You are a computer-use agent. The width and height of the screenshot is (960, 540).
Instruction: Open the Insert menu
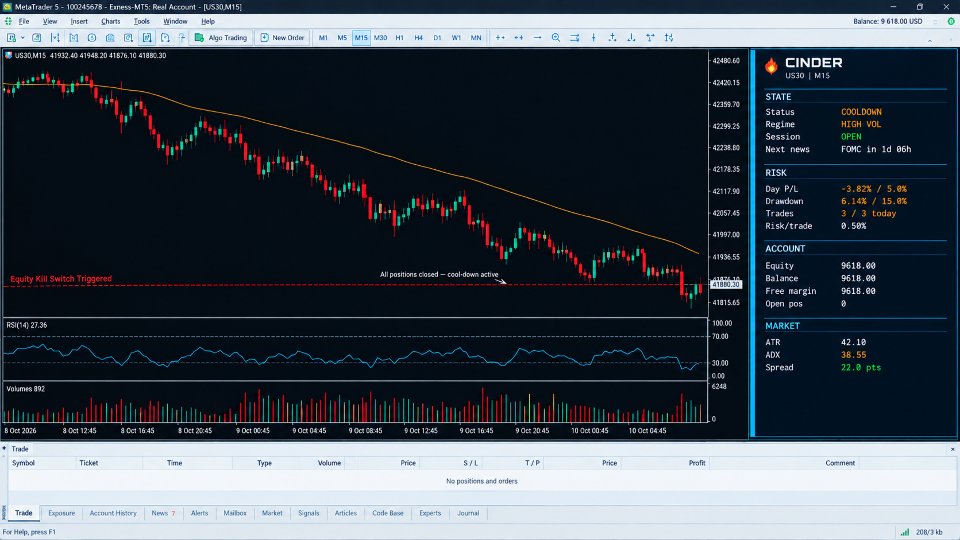coord(79,21)
